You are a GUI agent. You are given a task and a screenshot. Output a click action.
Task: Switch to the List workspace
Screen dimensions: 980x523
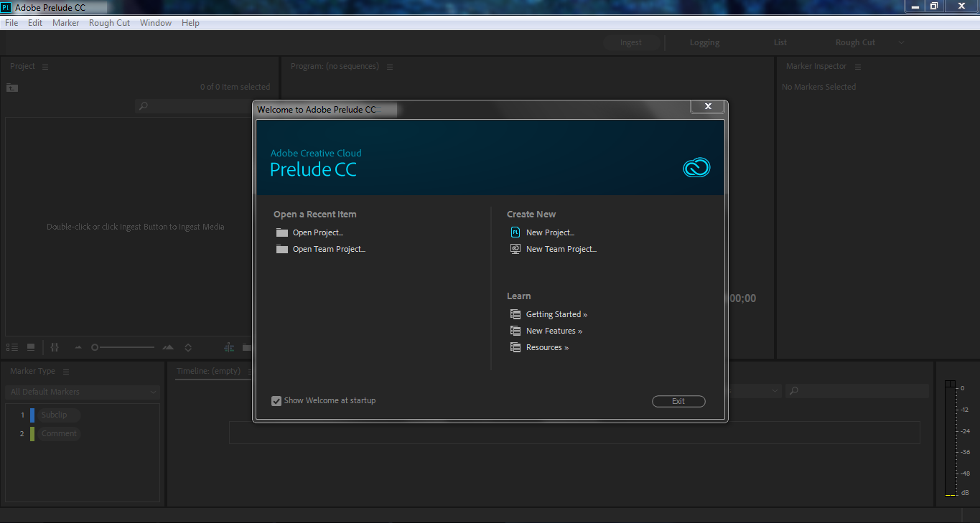[x=780, y=43]
